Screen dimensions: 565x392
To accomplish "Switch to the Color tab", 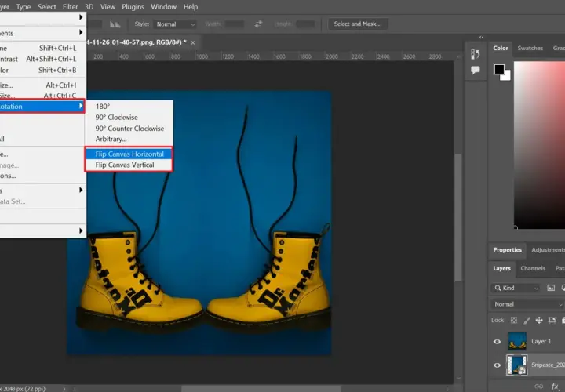I will pos(501,48).
